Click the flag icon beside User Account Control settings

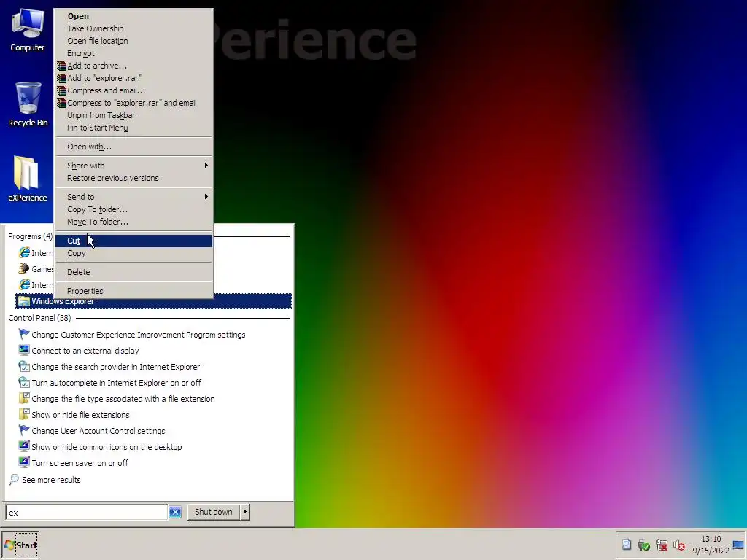point(24,430)
